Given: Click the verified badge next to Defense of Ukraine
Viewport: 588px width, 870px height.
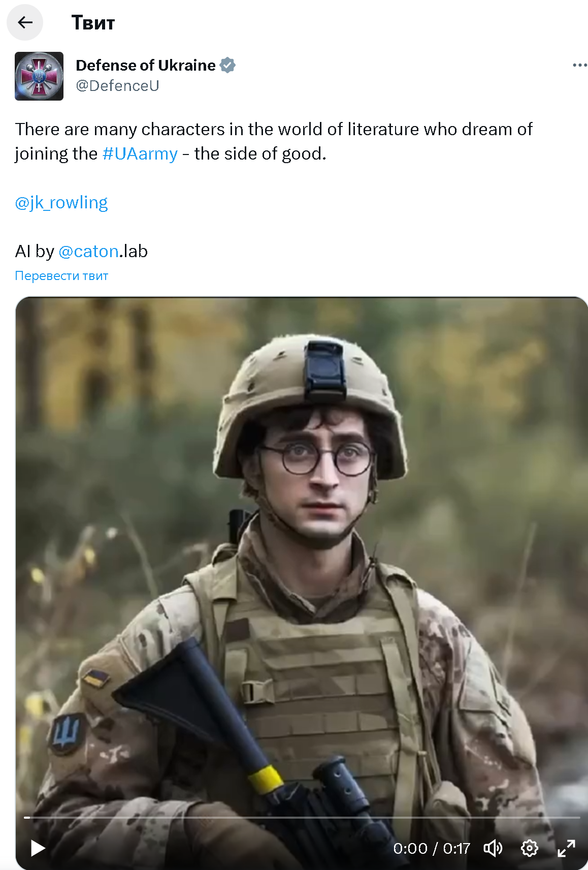Looking at the screenshot, I should click(227, 65).
